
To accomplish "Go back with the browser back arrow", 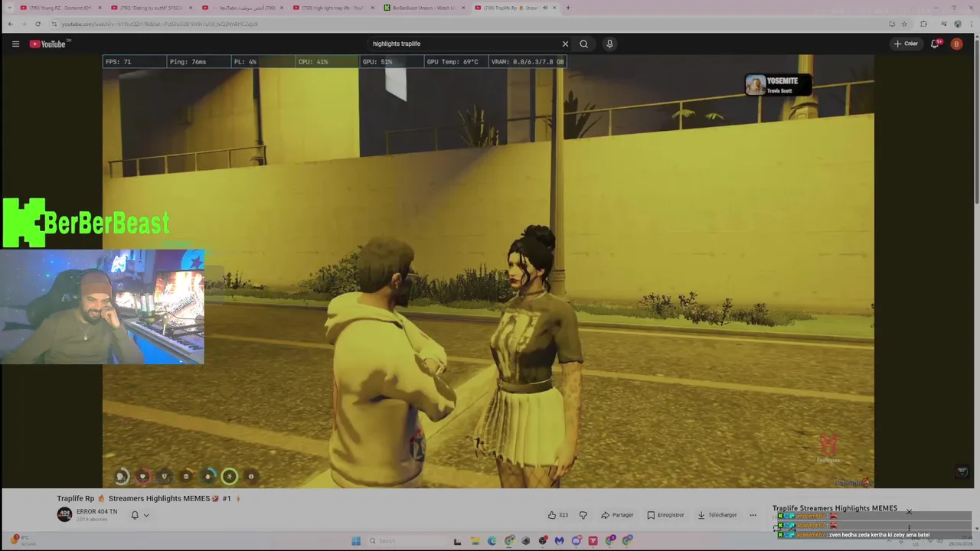I will (10, 24).
